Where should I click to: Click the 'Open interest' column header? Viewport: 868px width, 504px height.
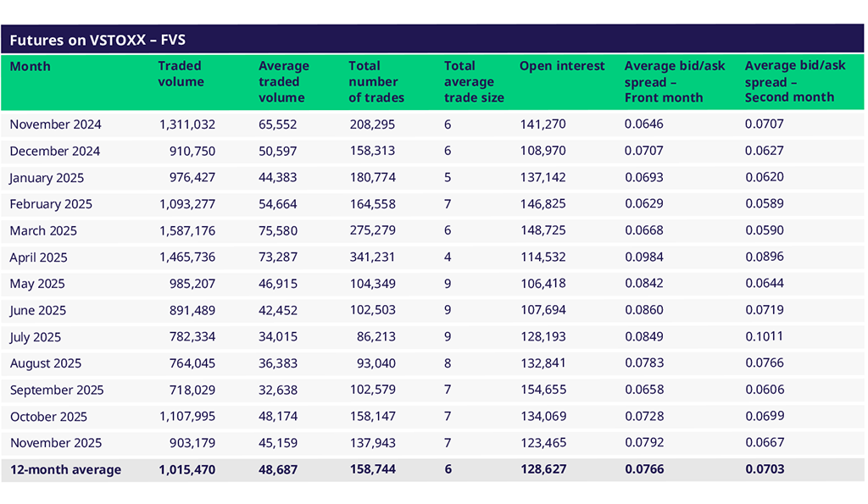[562, 66]
